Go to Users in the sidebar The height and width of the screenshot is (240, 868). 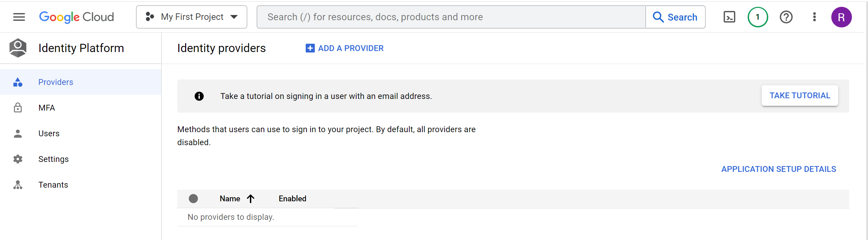pyautogui.click(x=81, y=134)
